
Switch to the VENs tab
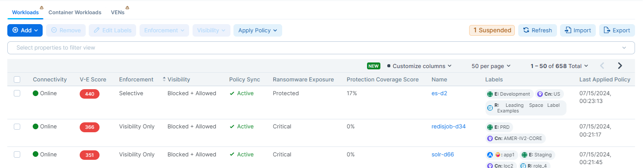coord(118,12)
